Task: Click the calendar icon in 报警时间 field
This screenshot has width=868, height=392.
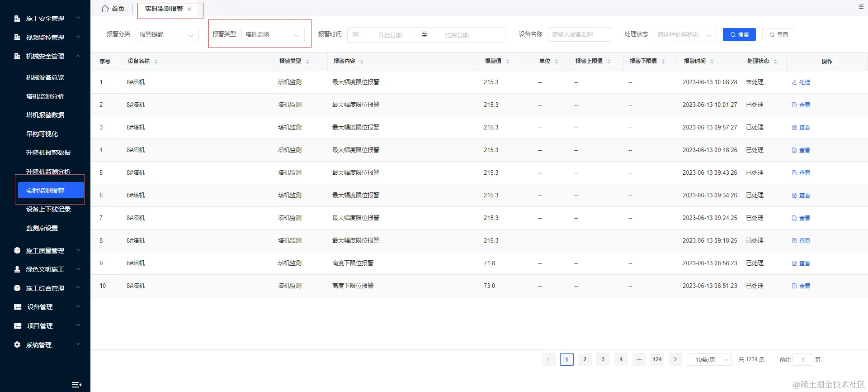Action: coord(356,34)
